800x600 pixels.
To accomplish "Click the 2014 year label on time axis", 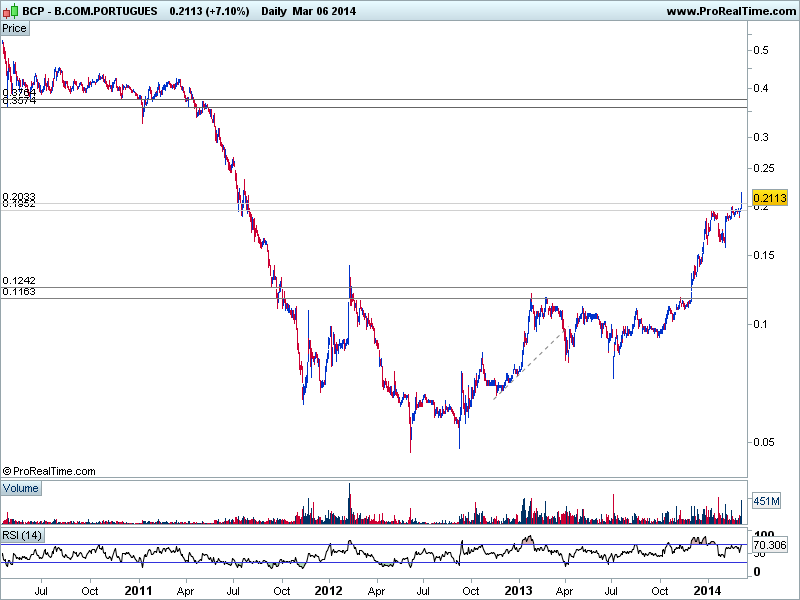I will click(708, 591).
